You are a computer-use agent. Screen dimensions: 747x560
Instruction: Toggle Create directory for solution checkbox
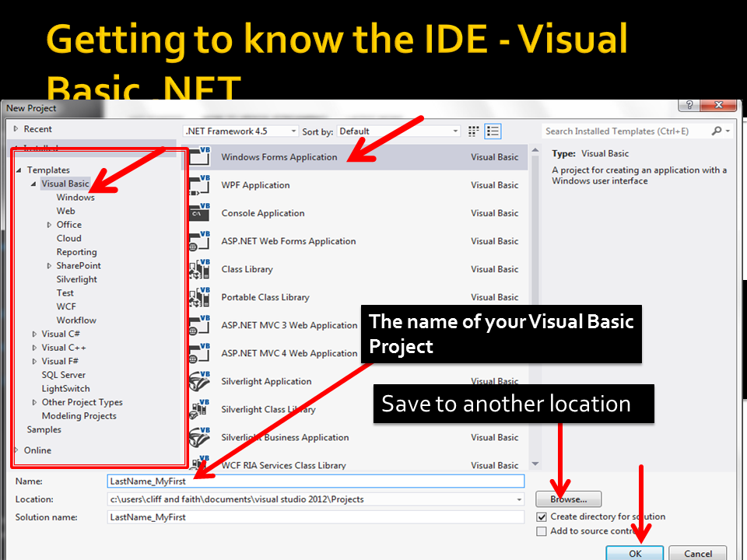tap(542, 517)
